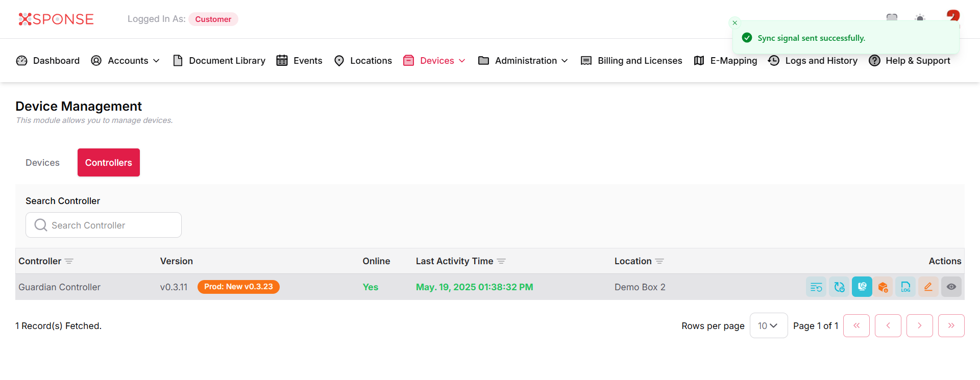Expand the Accounts menu dropdown
Viewport: 980px width, 380px height.
click(126, 61)
